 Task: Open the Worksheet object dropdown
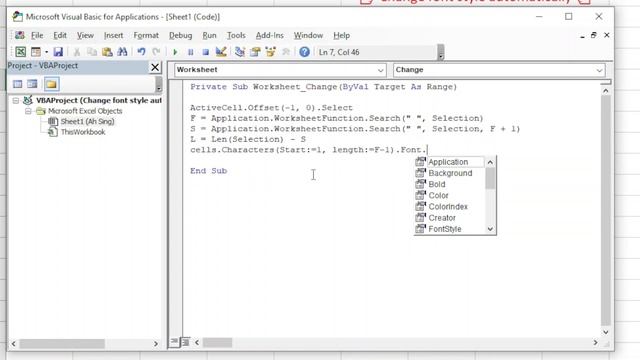(x=380, y=70)
